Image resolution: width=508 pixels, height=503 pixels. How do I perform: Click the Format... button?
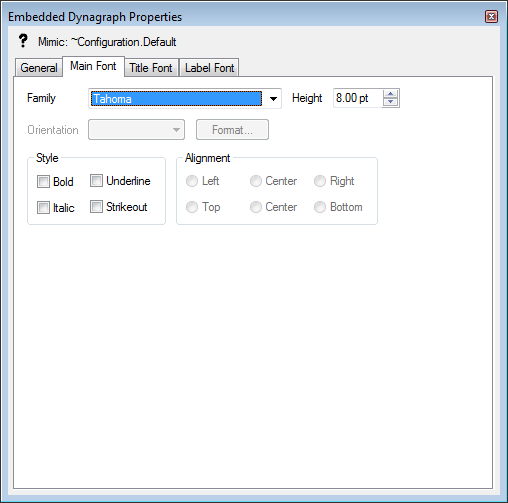coord(232,130)
